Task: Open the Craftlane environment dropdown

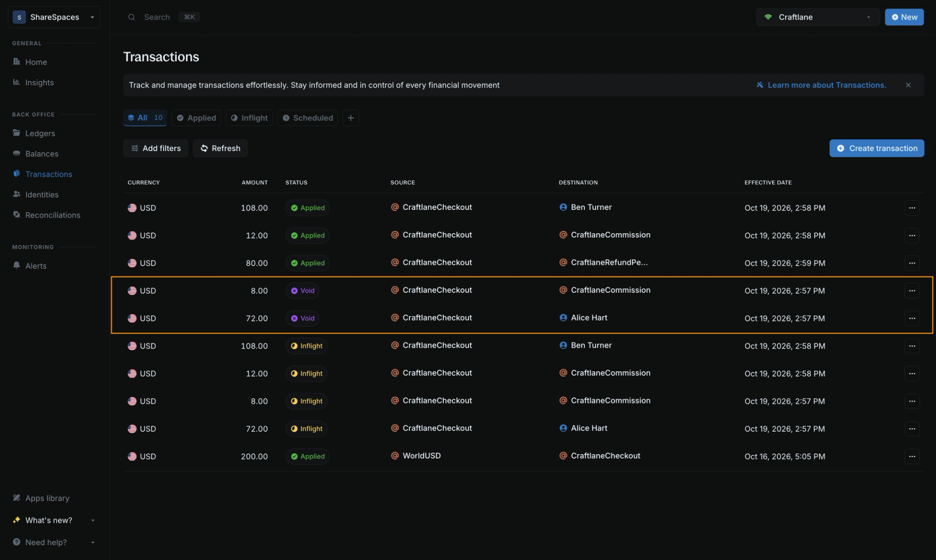Action: pyautogui.click(x=818, y=17)
